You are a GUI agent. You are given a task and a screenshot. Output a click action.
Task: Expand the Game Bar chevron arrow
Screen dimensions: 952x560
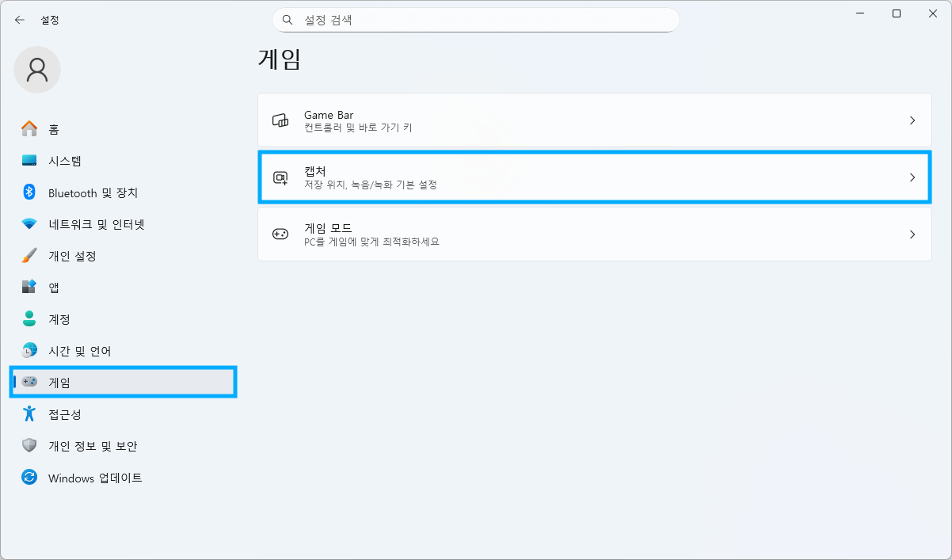point(912,120)
